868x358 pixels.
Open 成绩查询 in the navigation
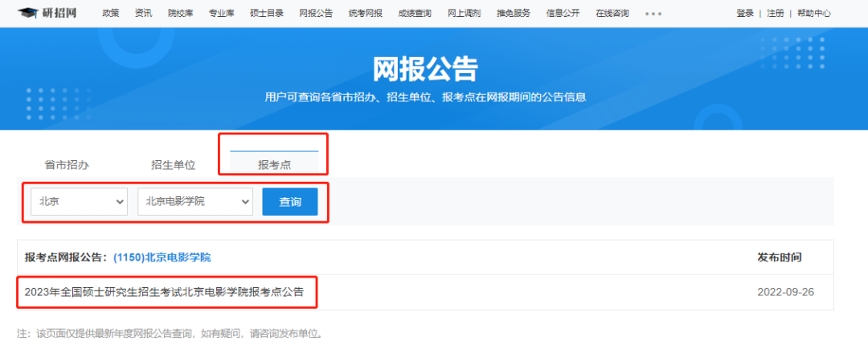pyautogui.click(x=415, y=14)
